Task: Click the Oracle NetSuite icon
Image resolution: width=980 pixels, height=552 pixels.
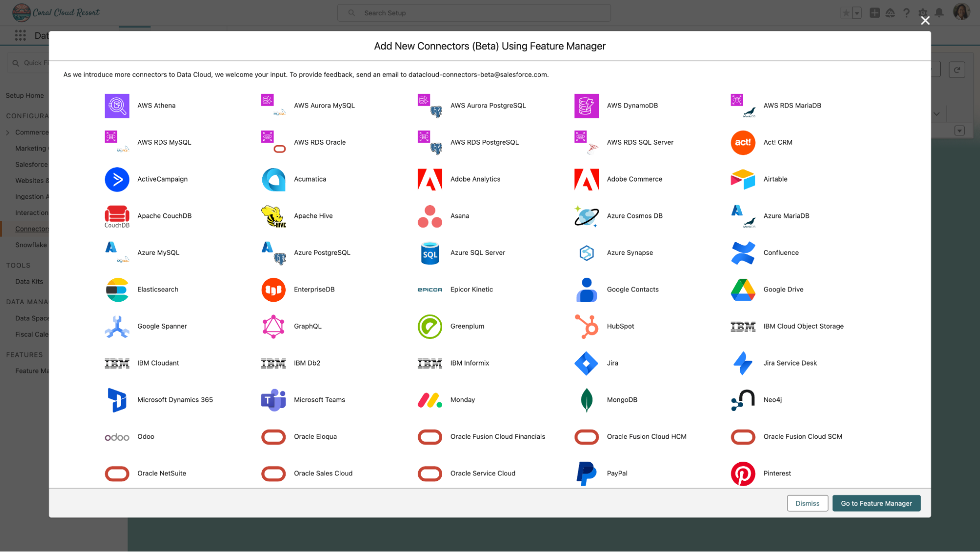Action: (117, 473)
